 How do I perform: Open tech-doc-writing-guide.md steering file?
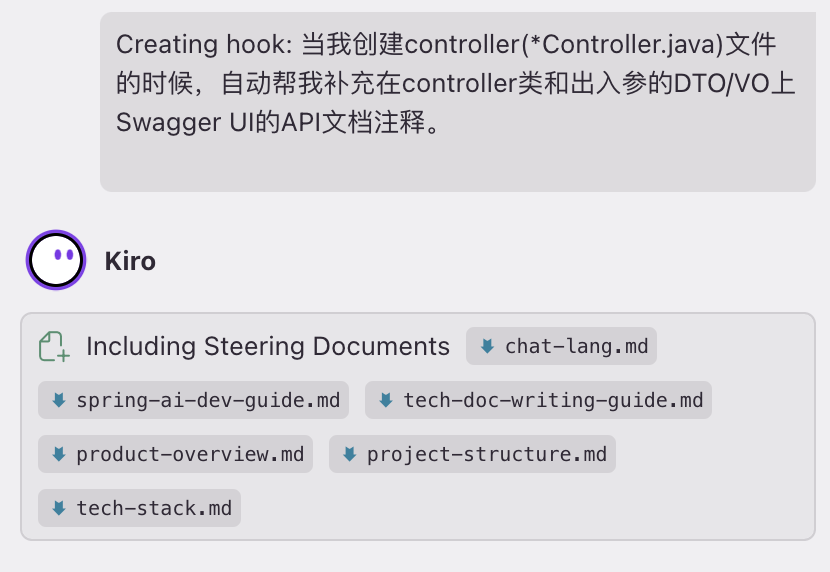click(x=553, y=401)
